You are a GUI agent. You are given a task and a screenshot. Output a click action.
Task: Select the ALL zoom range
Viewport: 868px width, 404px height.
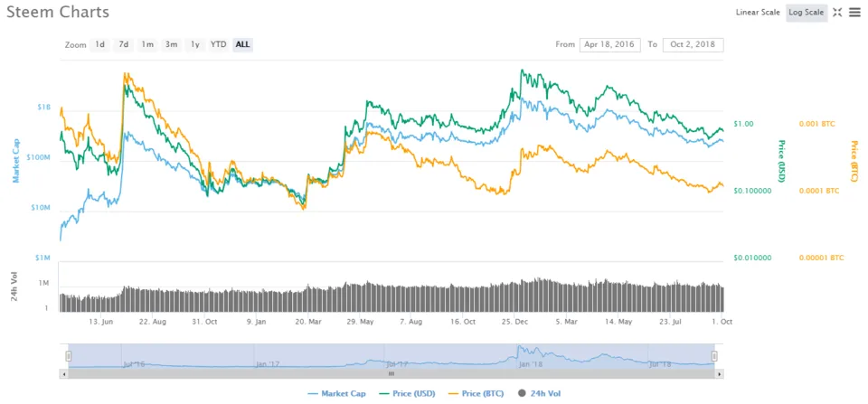(x=242, y=44)
